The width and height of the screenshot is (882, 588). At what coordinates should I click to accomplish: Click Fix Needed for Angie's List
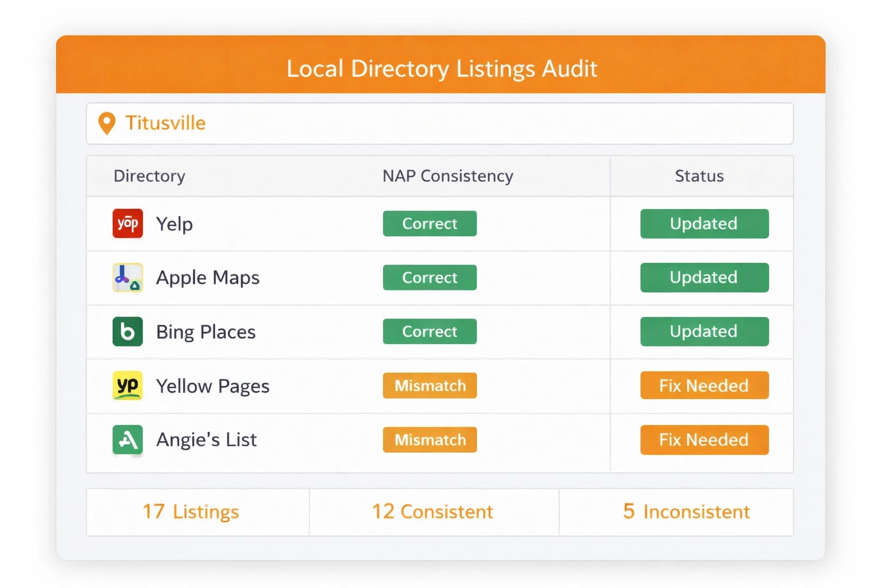[704, 440]
